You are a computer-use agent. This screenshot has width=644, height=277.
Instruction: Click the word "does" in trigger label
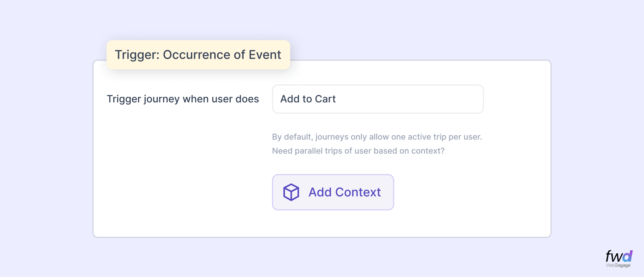pyautogui.click(x=247, y=99)
